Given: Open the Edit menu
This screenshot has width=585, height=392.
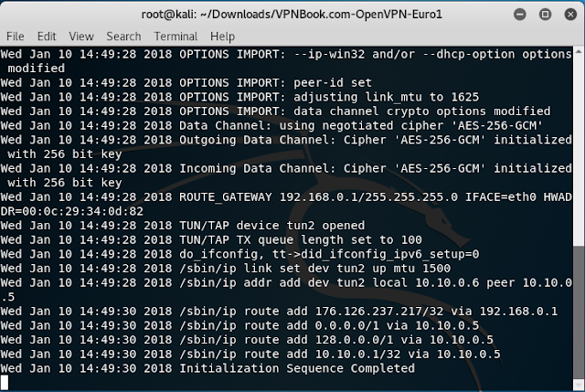Looking at the screenshot, I should (x=47, y=37).
